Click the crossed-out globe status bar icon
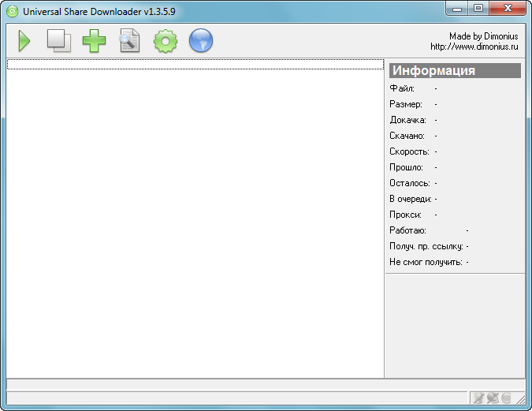Viewport: 532px width, 411px height. click(493, 398)
